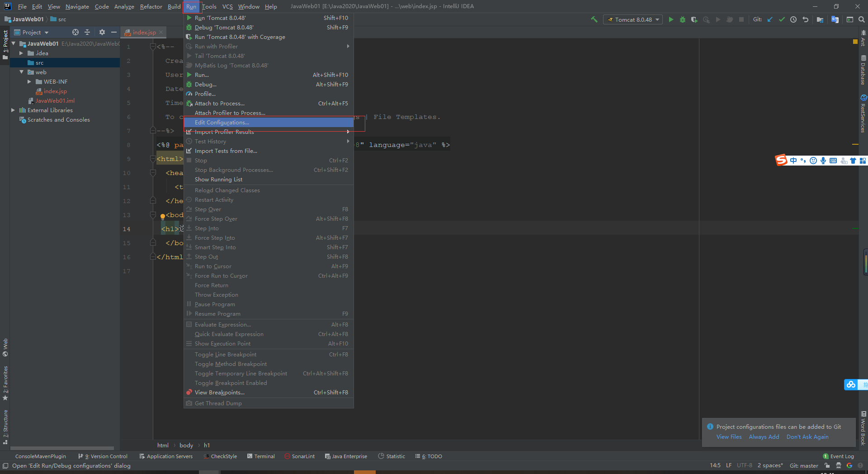Expand the WEB-INF folder

(29, 81)
